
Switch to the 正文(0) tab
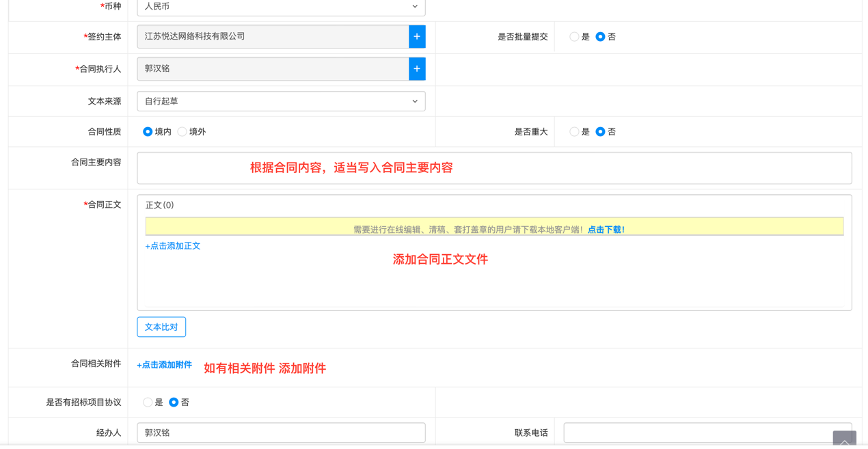pyautogui.click(x=158, y=204)
